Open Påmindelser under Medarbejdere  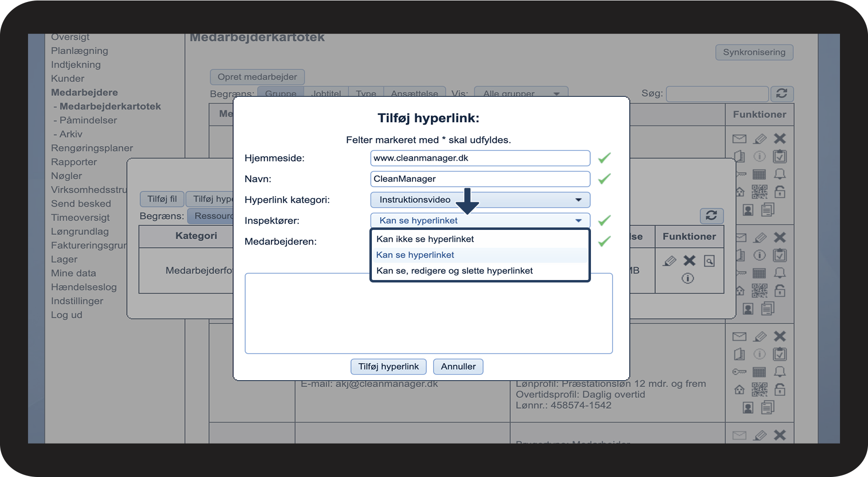(88, 120)
